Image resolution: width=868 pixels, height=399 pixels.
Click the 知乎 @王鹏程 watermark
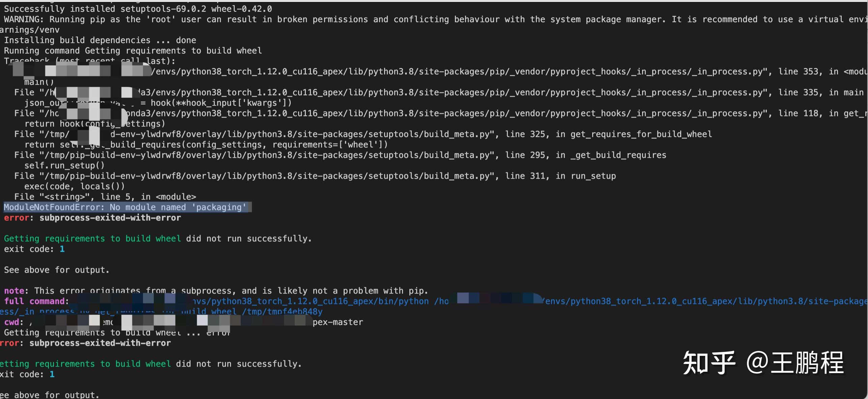[763, 363]
